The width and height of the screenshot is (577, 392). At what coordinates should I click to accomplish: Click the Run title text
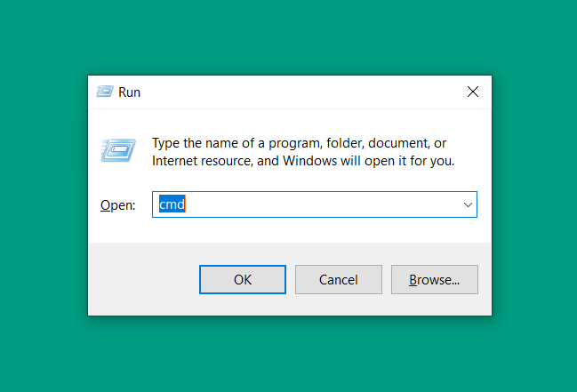(x=129, y=92)
